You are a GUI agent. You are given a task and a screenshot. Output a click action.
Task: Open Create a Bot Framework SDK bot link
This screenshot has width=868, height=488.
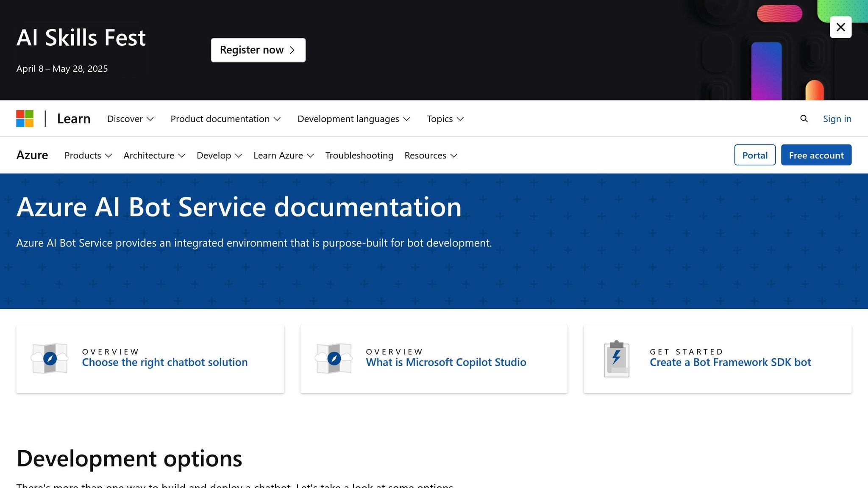click(x=730, y=362)
